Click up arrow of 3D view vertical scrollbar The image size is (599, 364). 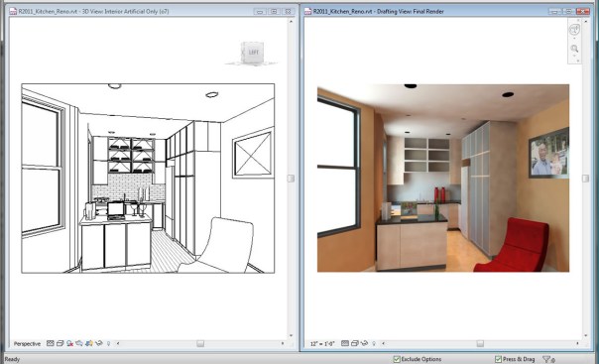pyautogui.click(x=291, y=22)
